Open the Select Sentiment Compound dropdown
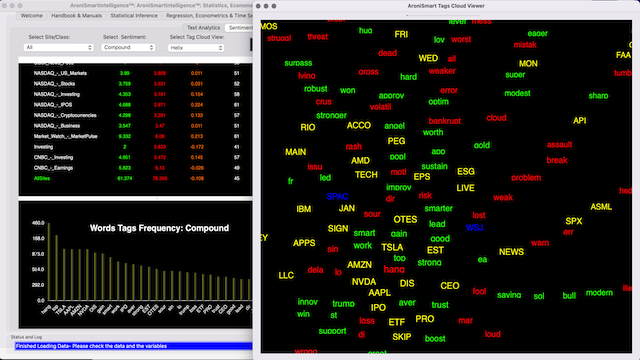The height and width of the screenshot is (360, 640). (128, 47)
